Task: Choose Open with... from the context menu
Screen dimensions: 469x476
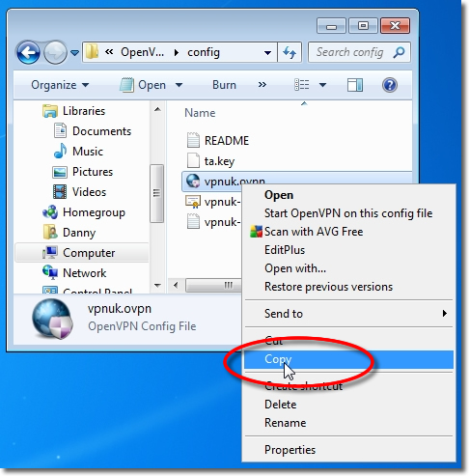Action: [348, 268]
